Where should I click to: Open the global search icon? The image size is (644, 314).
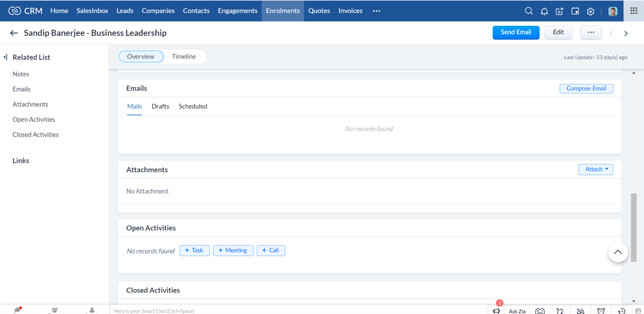click(529, 11)
